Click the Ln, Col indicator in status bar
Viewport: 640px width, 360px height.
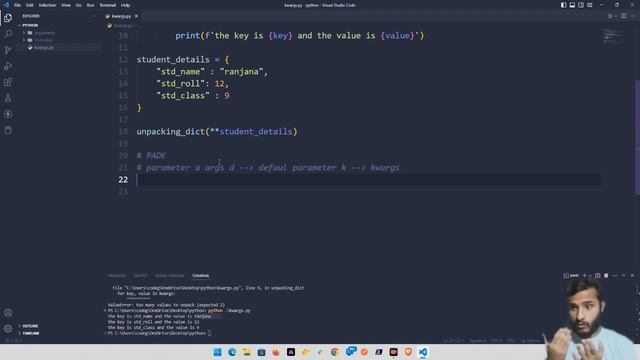click(x=454, y=340)
